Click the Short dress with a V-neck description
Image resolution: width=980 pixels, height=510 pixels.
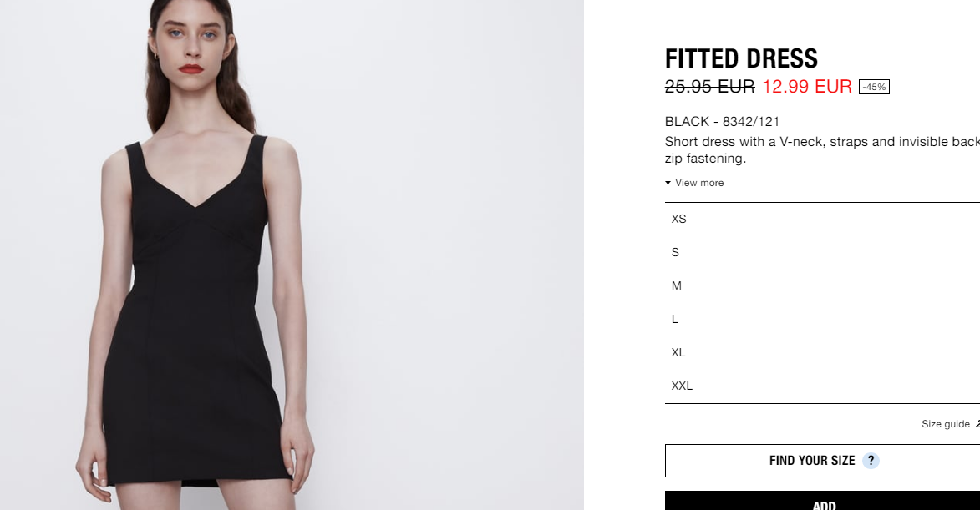[x=822, y=149]
